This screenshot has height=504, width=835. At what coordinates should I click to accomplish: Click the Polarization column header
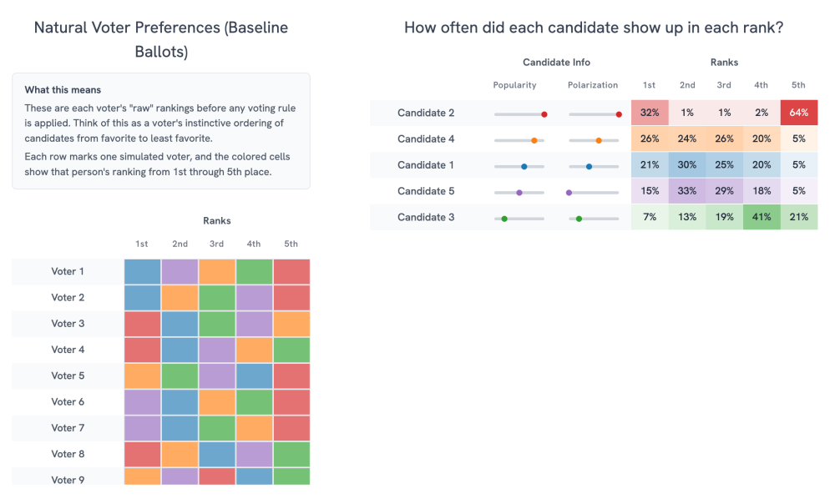coord(593,85)
